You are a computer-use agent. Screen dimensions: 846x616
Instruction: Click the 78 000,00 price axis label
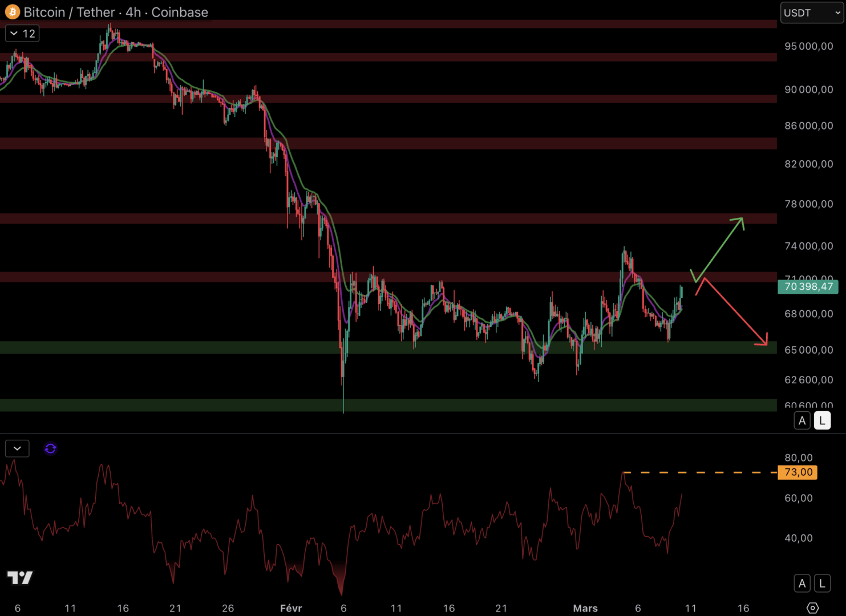click(x=809, y=204)
